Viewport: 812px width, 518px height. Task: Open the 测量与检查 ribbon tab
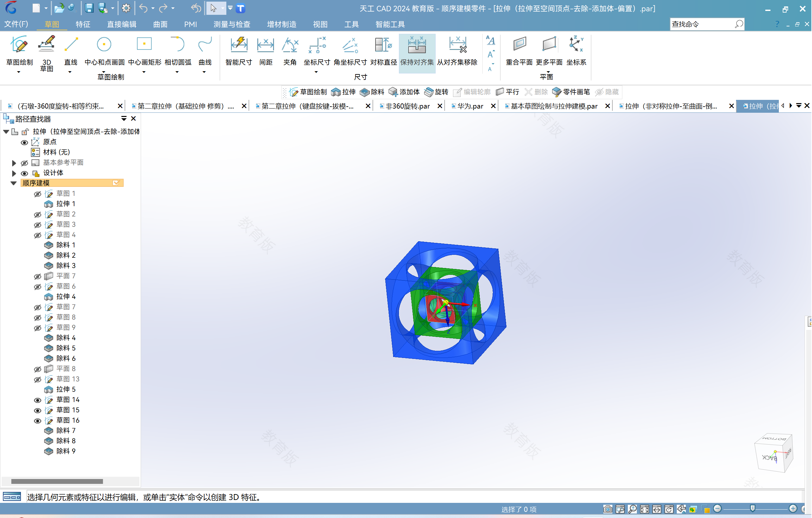pyautogui.click(x=232, y=24)
